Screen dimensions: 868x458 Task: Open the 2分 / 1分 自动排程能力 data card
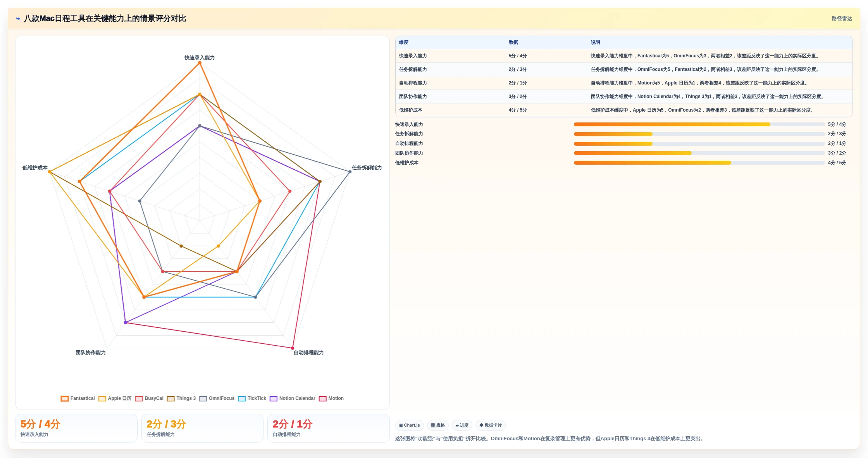[329, 428]
